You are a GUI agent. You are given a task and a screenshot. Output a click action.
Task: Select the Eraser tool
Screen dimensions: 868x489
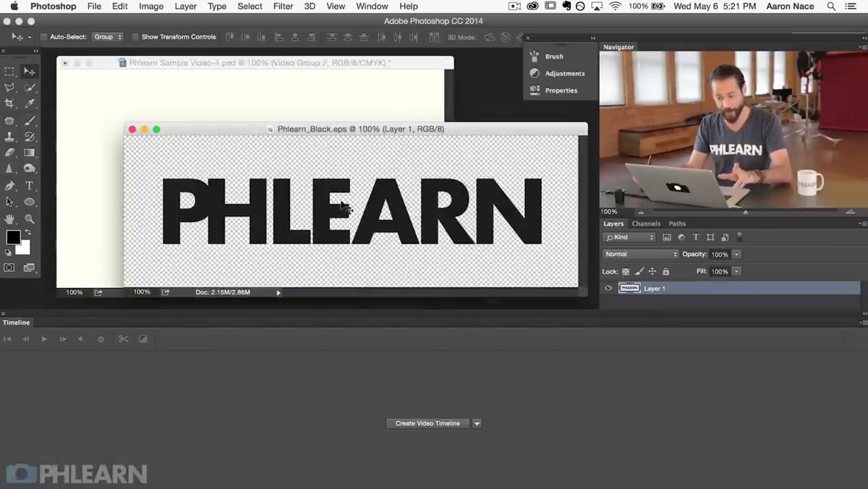coord(10,153)
